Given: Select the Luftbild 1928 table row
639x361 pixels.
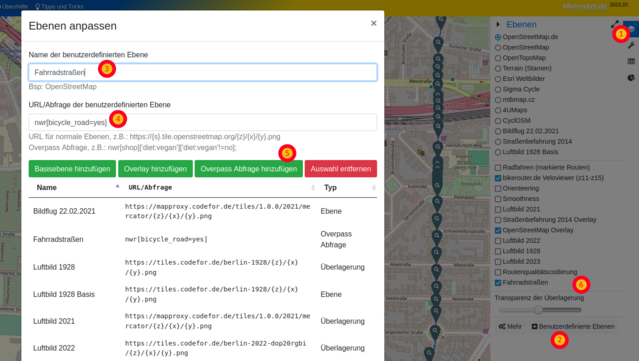Looking at the screenshot, I should [x=203, y=267].
